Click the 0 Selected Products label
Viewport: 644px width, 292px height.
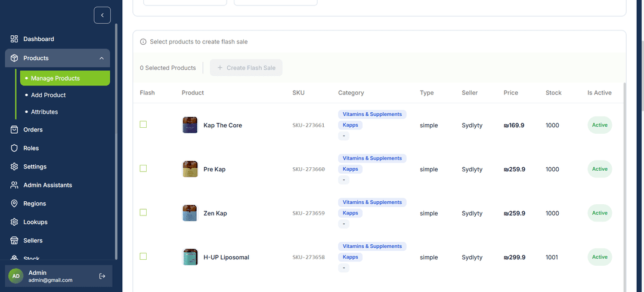[168, 68]
